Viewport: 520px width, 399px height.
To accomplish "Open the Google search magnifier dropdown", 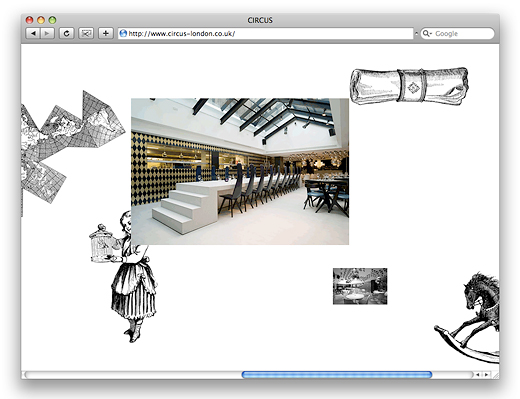I will coord(427,34).
